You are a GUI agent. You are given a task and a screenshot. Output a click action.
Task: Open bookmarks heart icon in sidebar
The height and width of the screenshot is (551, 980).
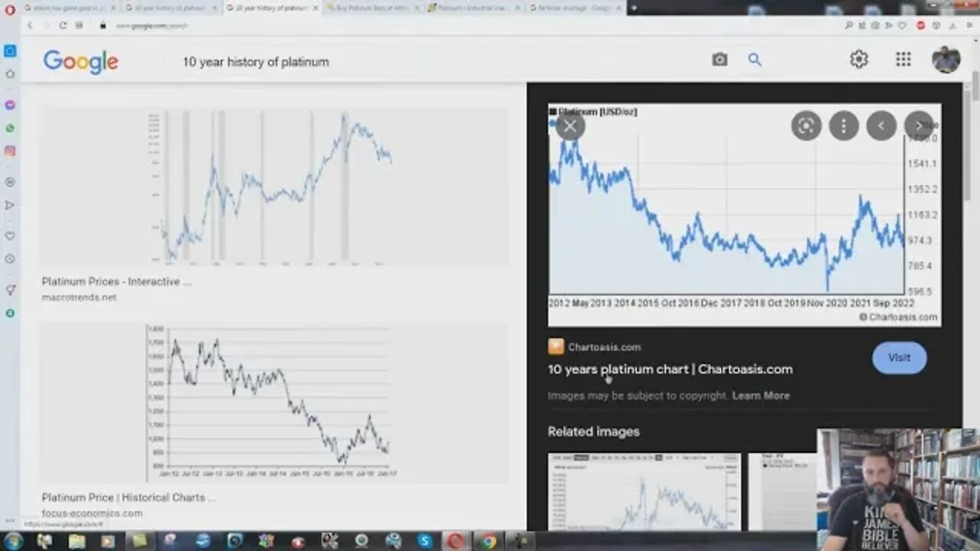pyautogui.click(x=10, y=236)
